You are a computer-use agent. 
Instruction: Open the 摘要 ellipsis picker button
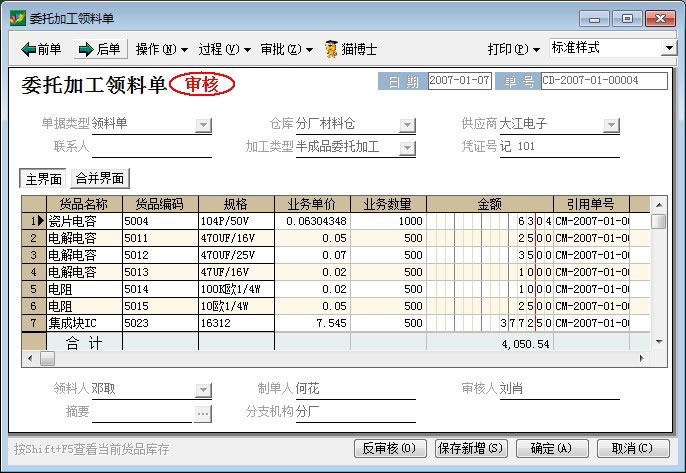[x=203, y=413]
